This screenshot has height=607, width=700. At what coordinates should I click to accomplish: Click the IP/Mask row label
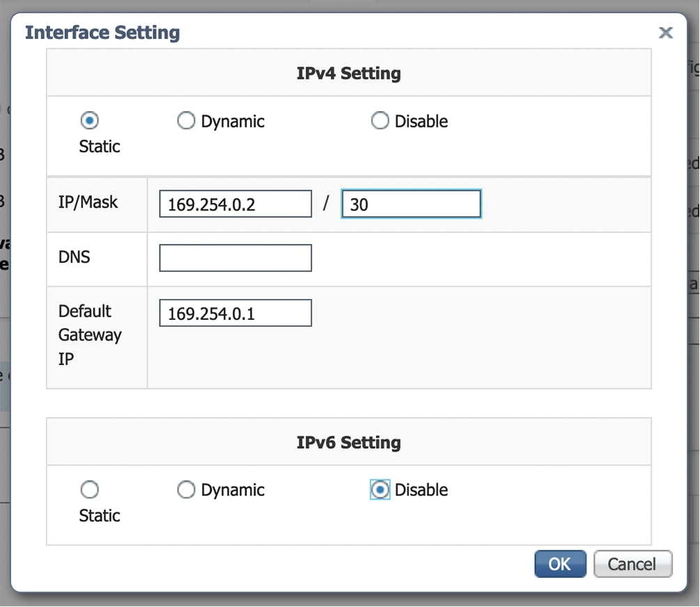click(88, 202)
